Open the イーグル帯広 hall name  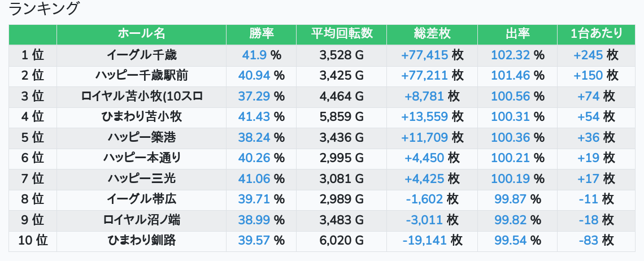[x=141, y=199]
